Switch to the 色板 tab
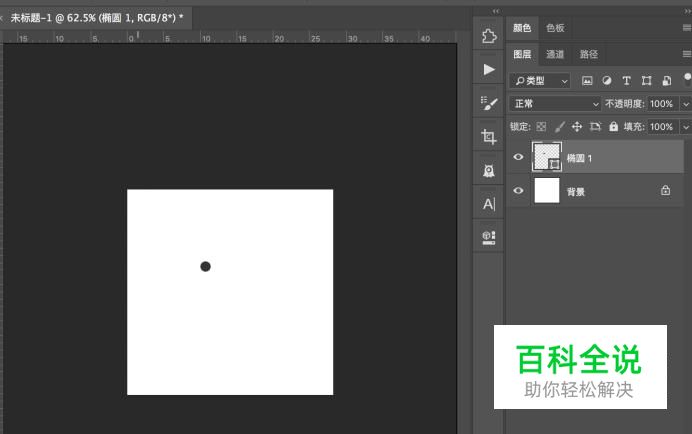 555,28
